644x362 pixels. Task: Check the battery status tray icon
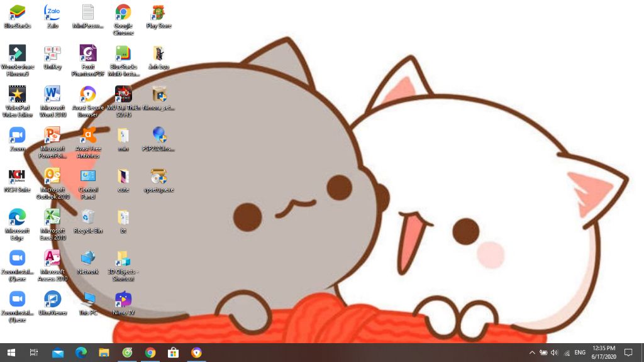coord(543,353)
